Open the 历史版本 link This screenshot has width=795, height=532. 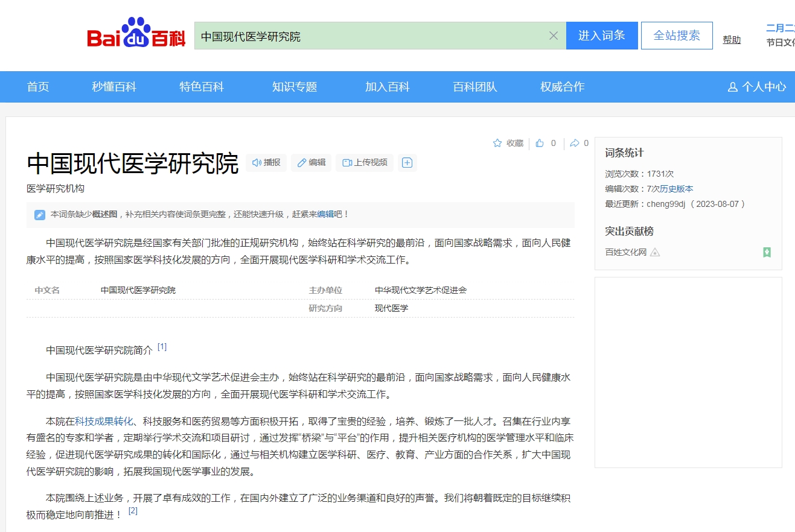(677, 189)
